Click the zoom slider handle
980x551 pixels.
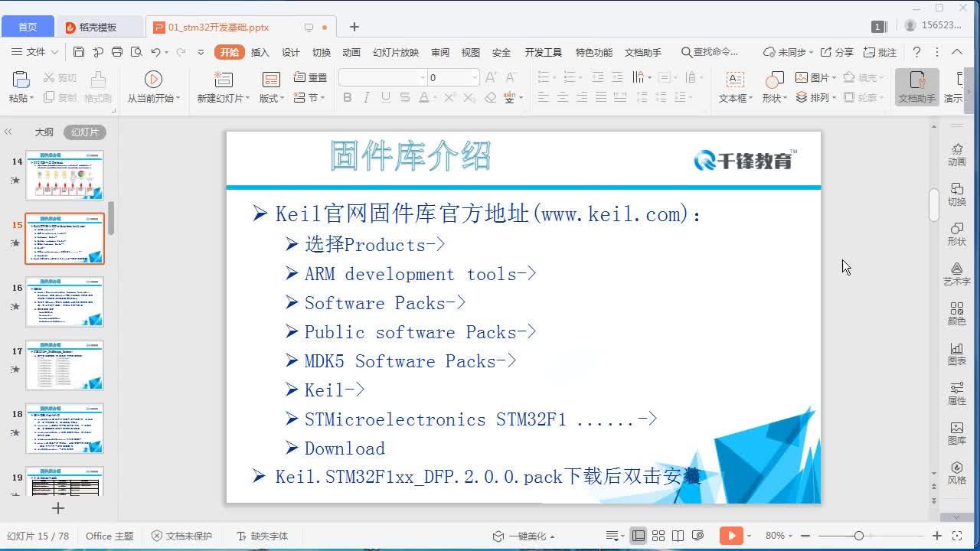[859, 536]
